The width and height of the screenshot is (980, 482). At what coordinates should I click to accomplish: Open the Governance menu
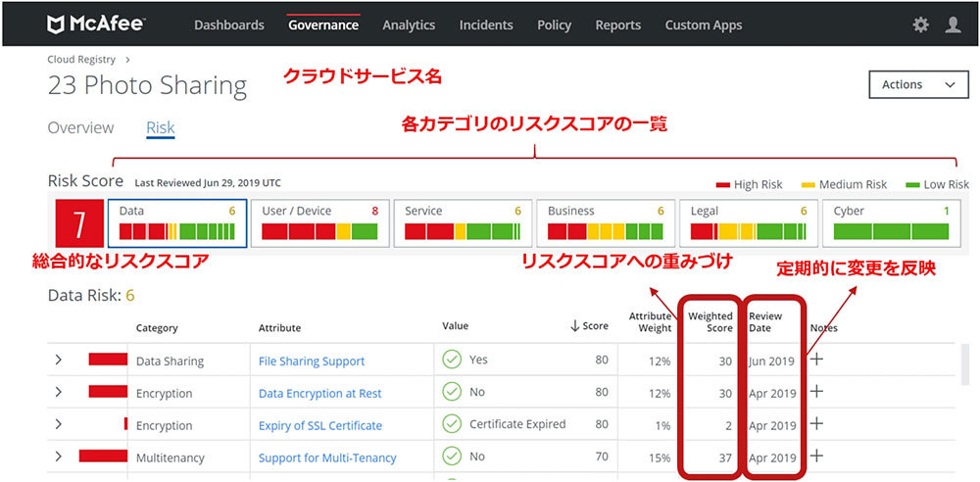pyautogui.click(x=323, y=25)
